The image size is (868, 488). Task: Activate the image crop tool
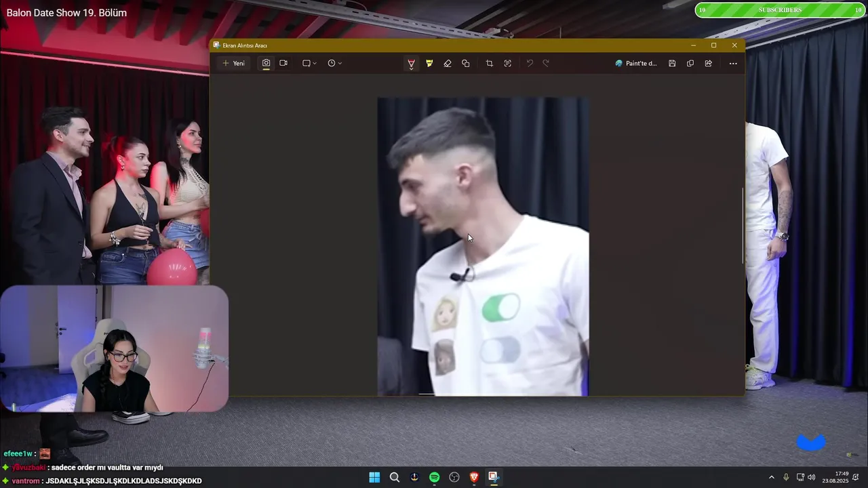(x=490, y=63)
